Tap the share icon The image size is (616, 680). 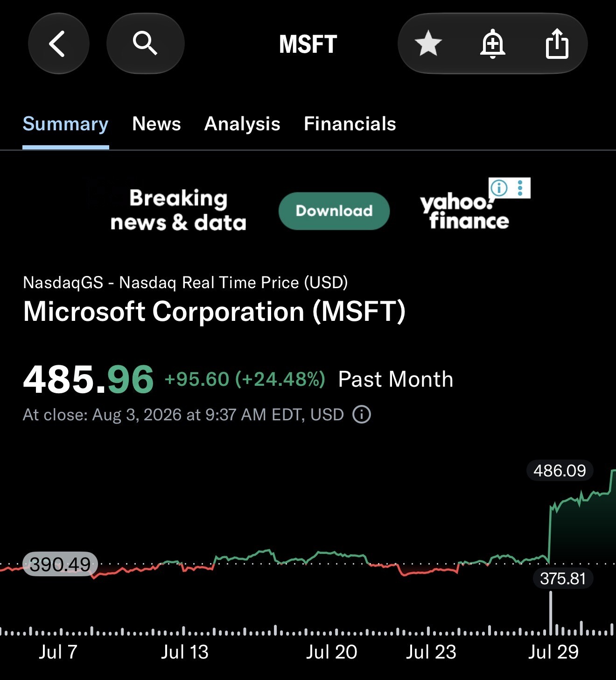point(557,43)
